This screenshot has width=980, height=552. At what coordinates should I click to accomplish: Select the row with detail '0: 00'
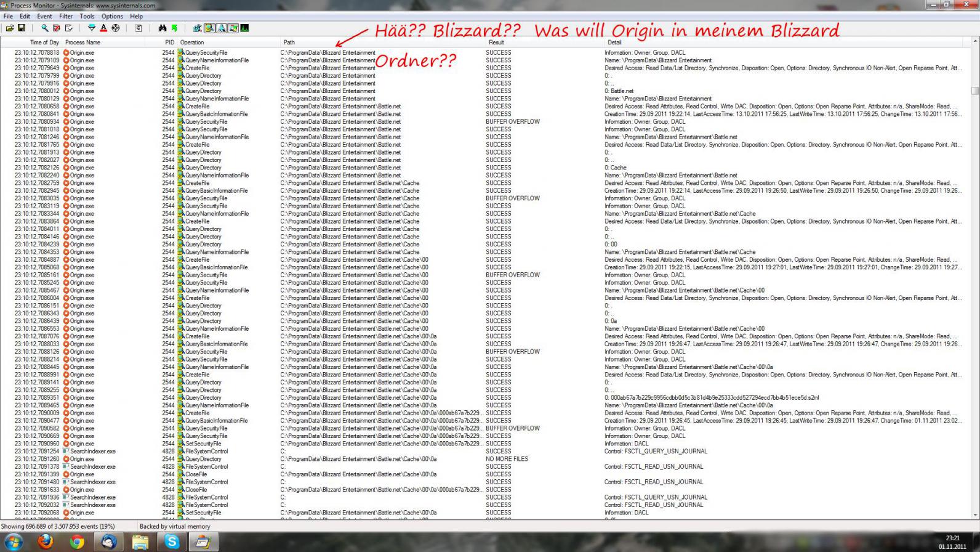click(x=485, y=244)
